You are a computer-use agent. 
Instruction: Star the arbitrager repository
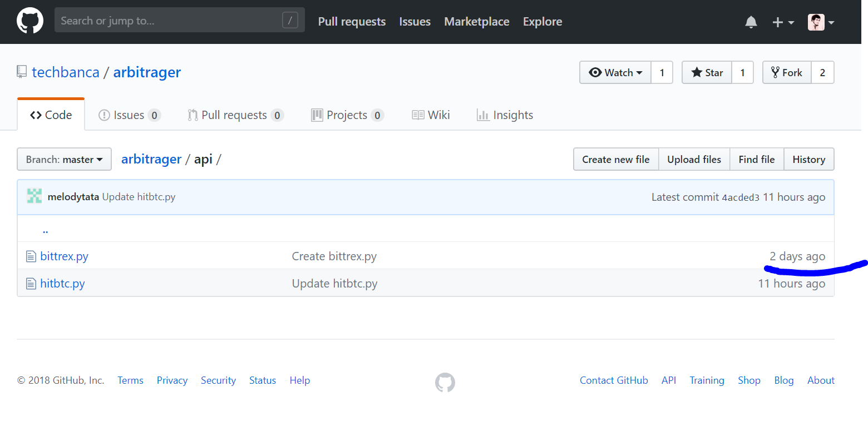(707, 72)
